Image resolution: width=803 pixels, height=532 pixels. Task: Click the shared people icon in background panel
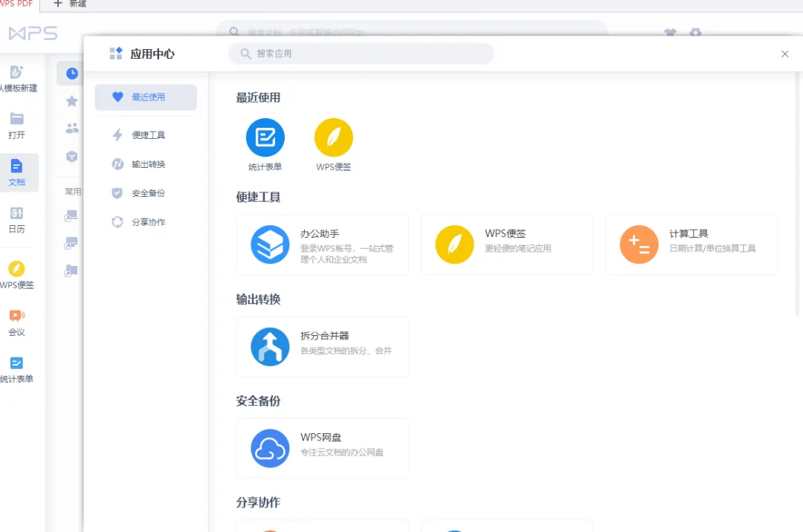72,129
